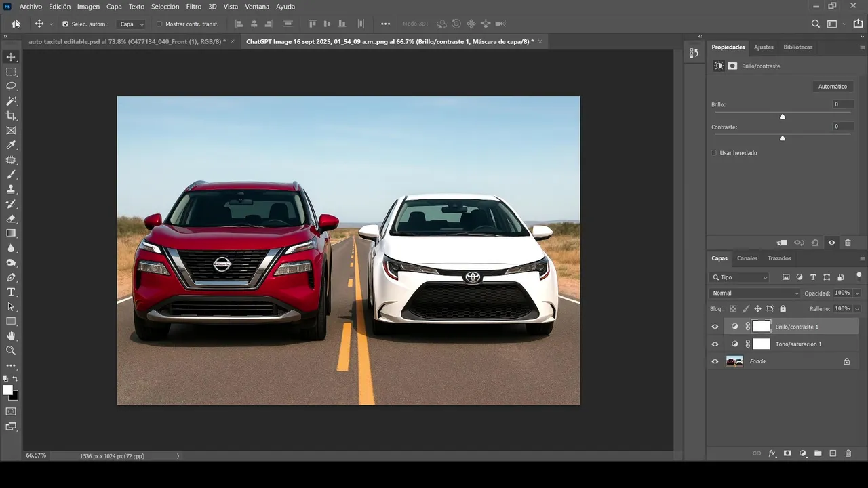Switch to the Bibliotecas tab

click(797, 47)
